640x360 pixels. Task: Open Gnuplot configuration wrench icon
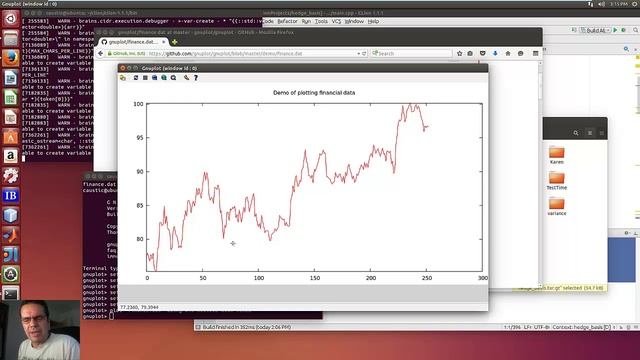click(x=187, y=78)
